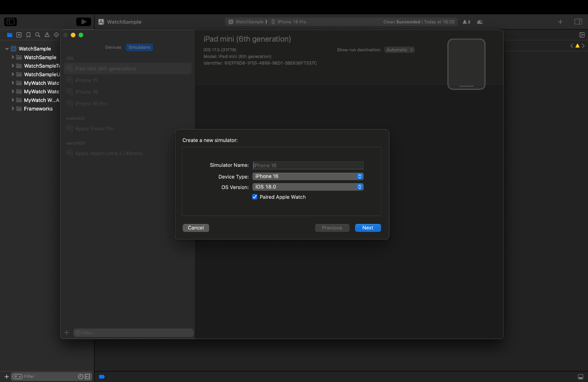
Task: Go to previous issue with left chevron
Action: pos(572,46)
